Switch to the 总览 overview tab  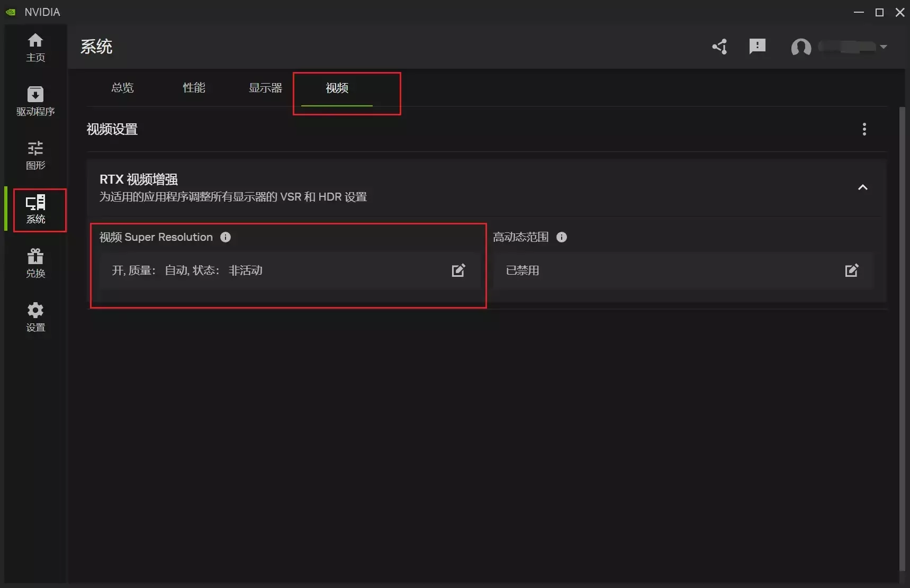[x=122, y=88]
